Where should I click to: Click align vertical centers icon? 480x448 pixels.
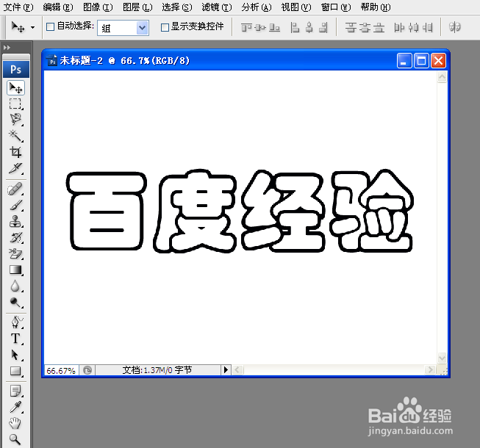pos(260,28)
